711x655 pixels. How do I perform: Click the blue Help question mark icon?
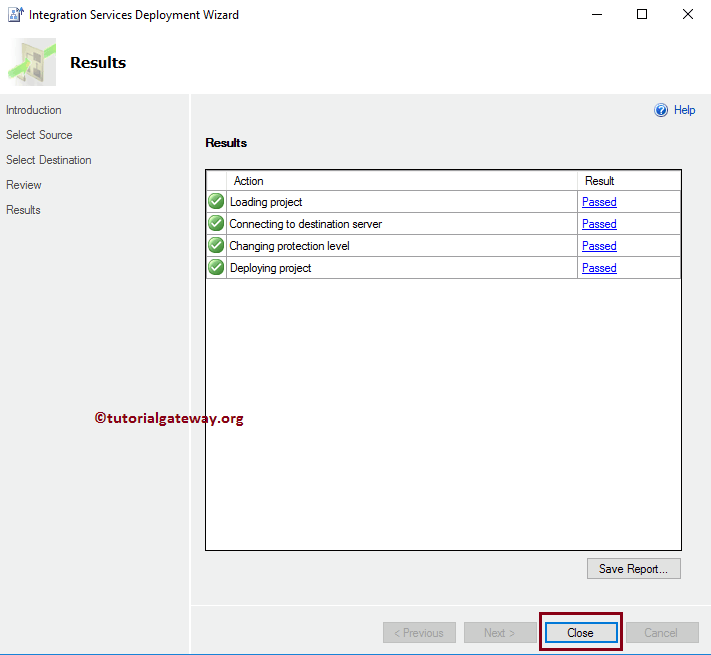tap(661, 110)
